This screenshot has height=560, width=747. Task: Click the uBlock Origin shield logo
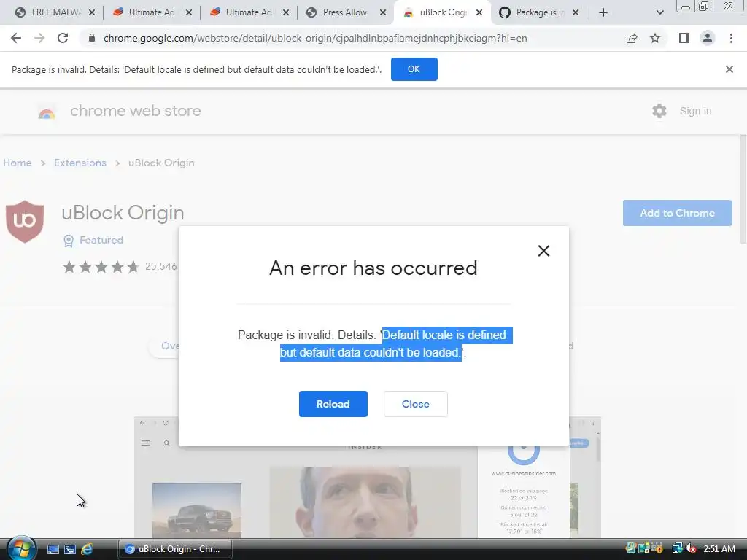point(25,222)
